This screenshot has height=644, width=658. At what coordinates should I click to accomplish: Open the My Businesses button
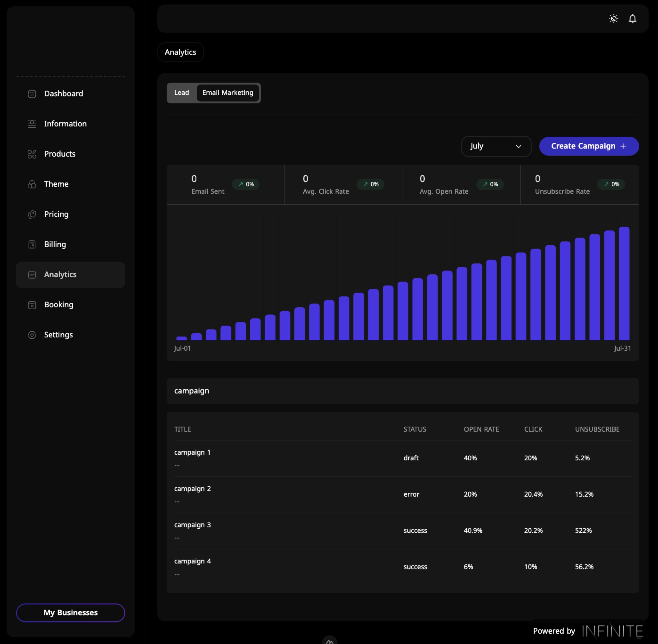[70, 612]
